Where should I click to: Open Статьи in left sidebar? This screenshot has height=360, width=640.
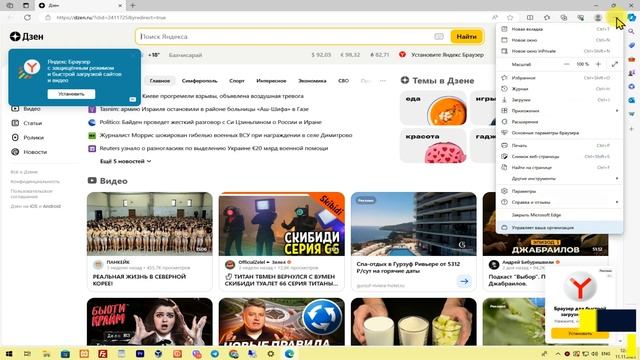pos(27,123)
